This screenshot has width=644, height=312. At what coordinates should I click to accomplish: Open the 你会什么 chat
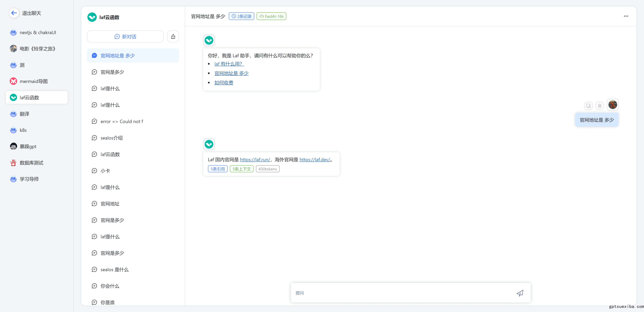133,286
